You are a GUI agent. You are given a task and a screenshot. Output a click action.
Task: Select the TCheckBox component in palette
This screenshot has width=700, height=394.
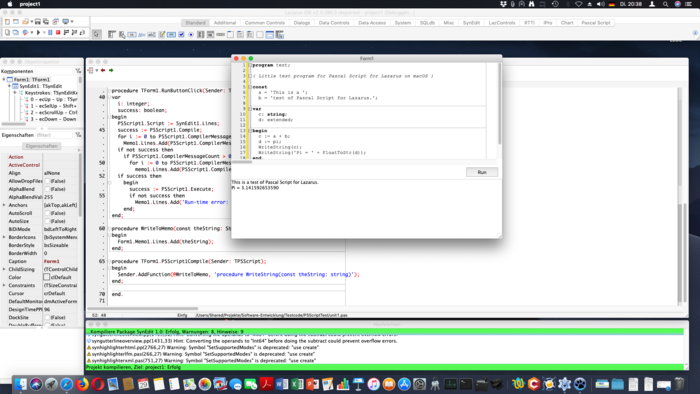coord(181,34)
